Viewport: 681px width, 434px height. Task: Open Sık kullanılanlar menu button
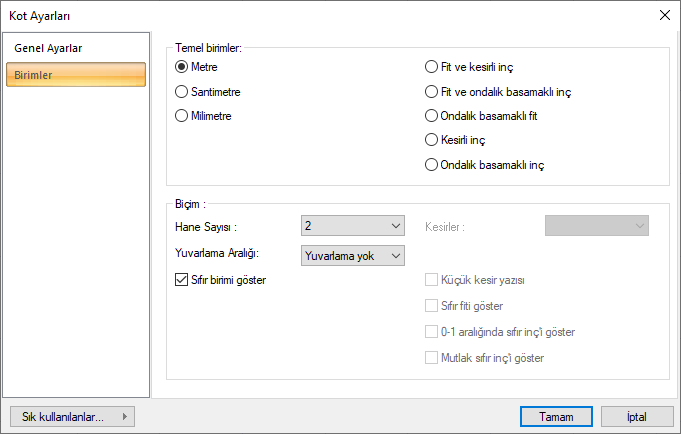coord(71,417)
